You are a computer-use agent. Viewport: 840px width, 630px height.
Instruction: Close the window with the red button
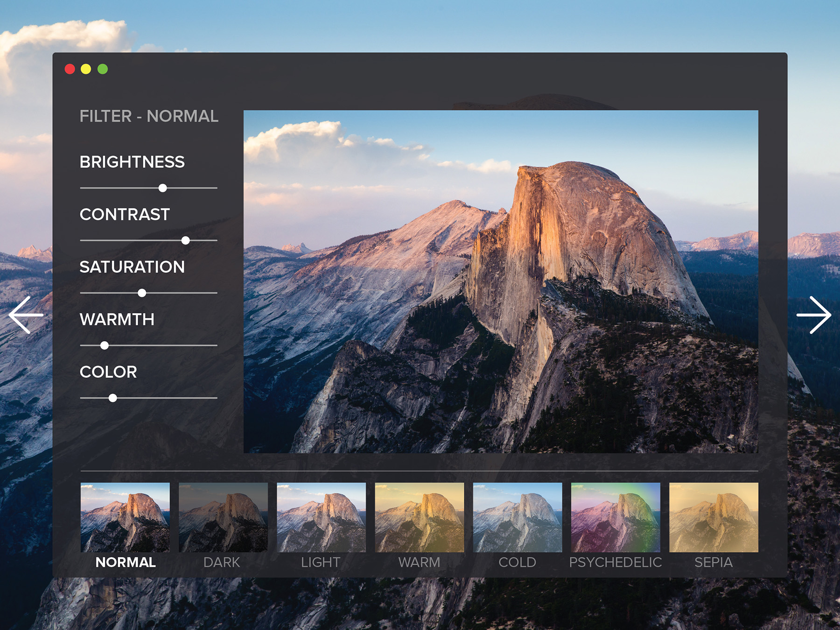(70, 69)
